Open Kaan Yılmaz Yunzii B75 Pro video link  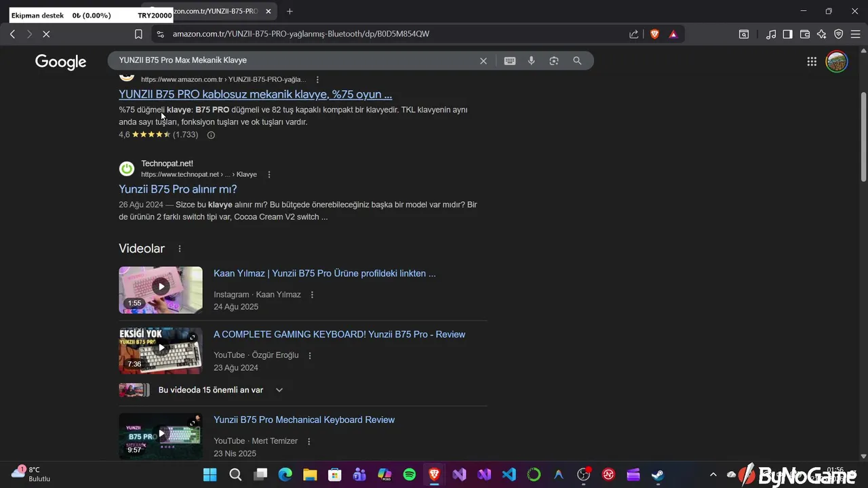325,273
